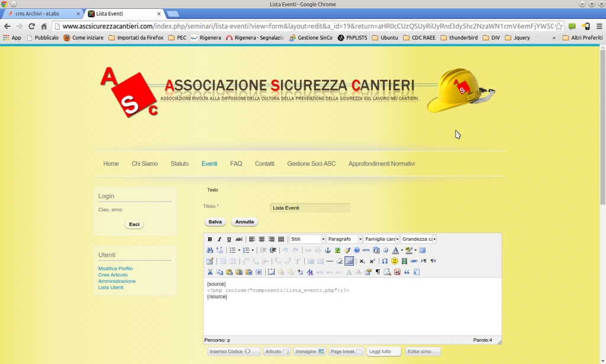Copy selection in the editor toolbar
This screenshot has height=364, width=606.
pyautogui.click(x=220, y=272)
